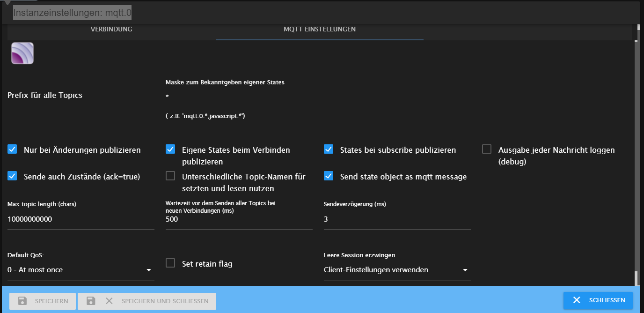Screen dimensions: 644x313
Task: Toggle Sende auch Zustände (ack=true) checkbox
Action: pos(13,176)
